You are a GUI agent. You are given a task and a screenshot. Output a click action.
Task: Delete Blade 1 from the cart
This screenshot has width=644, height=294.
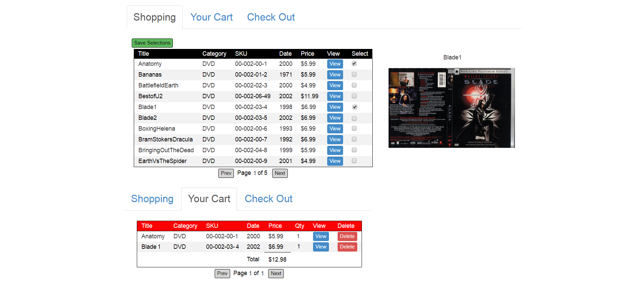pyautogui.click(x=347, y=247)
